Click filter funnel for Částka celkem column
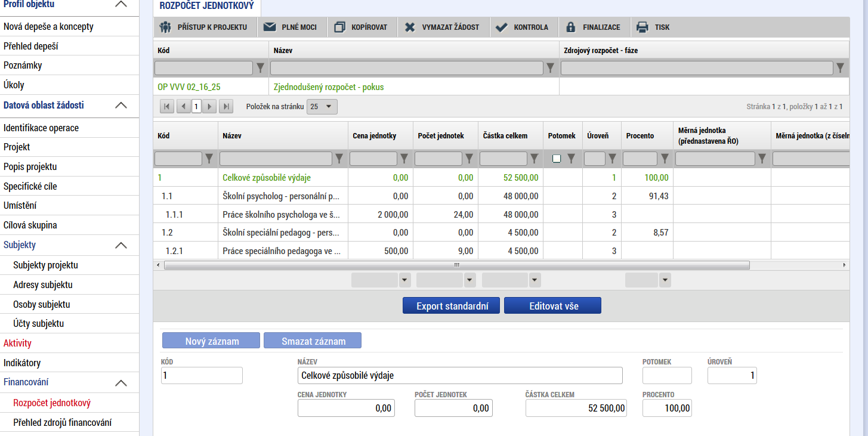Screen dimensions: 868x436 click(x=535, y=159)
